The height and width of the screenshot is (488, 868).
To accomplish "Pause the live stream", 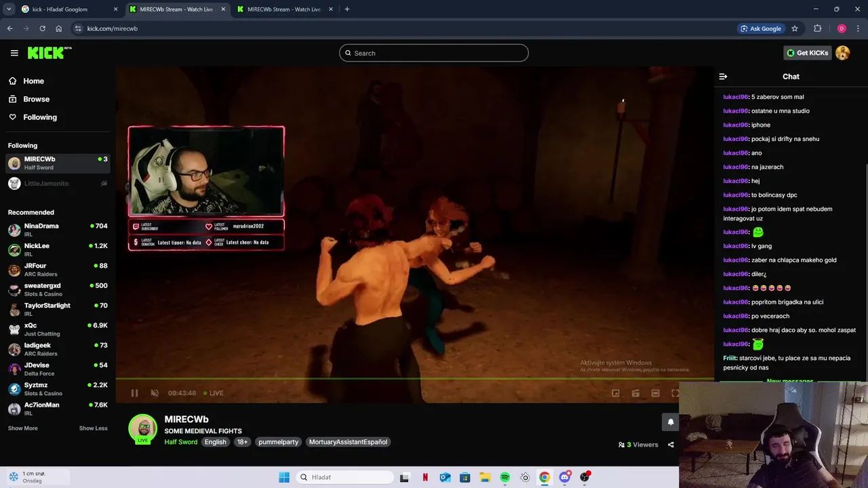I will click(134, 393).
